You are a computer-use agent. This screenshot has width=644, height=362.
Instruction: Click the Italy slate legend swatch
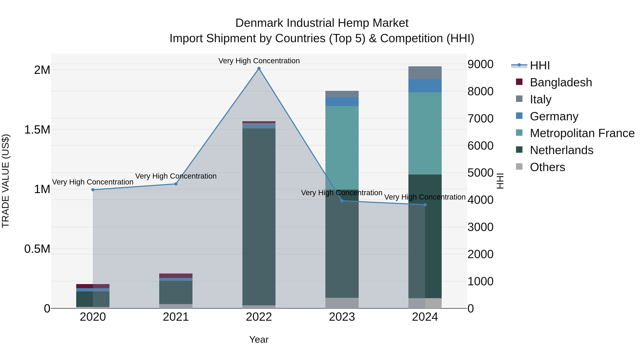click(x=519, y=99)
